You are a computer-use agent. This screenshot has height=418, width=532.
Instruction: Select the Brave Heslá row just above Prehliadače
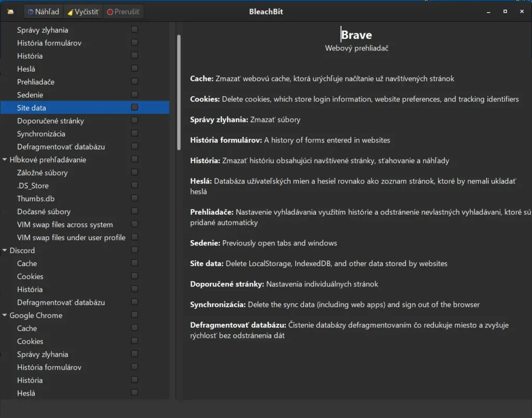(x=85, y=69)
